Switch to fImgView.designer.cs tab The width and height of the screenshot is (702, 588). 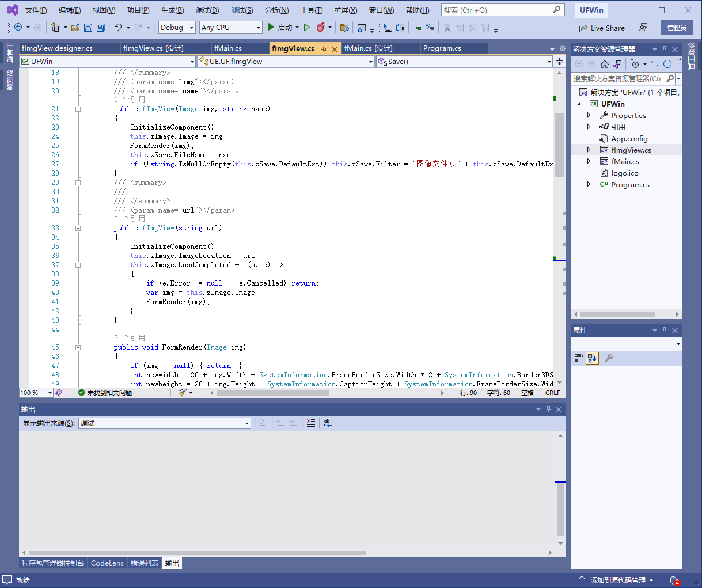click(x=69, y=48)
